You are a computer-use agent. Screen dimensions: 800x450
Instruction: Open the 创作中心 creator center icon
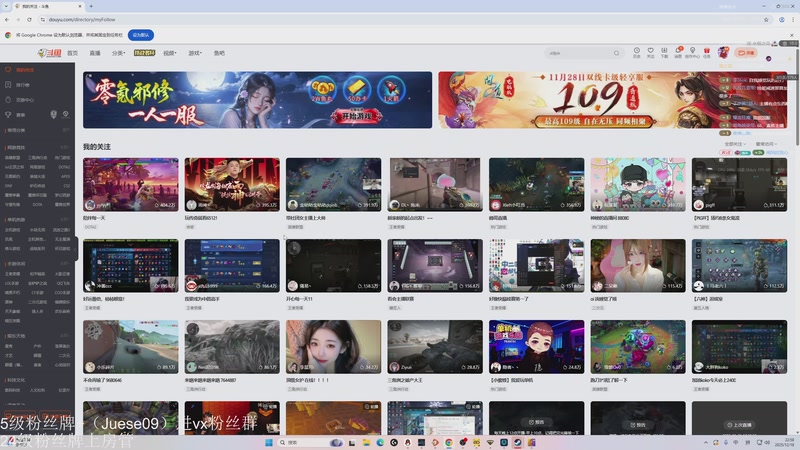pyautogui.click(x=692, y=52)
